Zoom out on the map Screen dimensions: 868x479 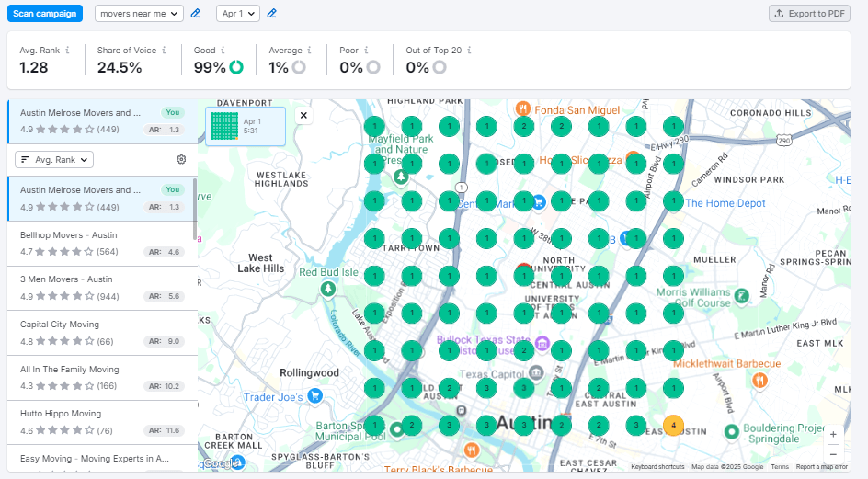tap(833, 454)
